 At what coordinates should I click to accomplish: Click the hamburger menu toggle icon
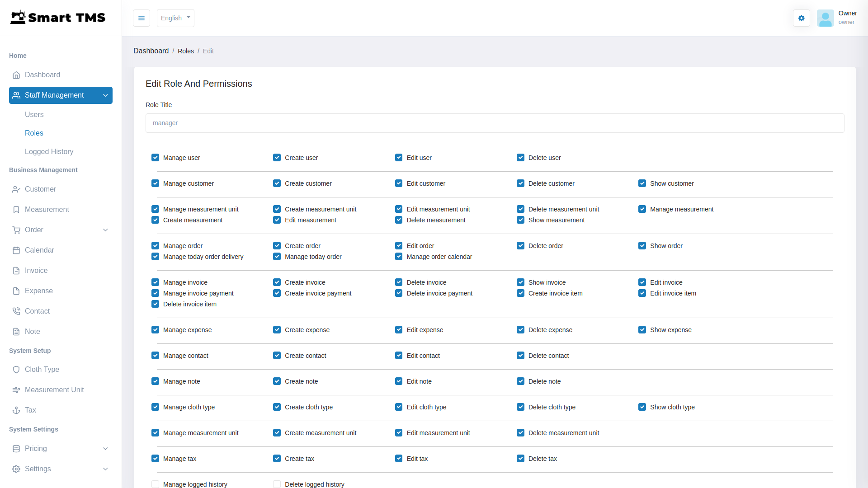click(142, 18)
